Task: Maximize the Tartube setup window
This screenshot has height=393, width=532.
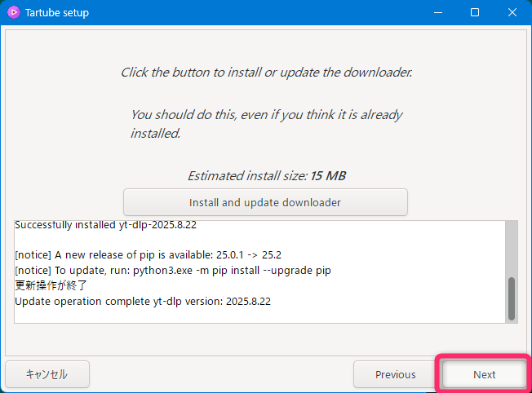Action: [x=475, y=12]
